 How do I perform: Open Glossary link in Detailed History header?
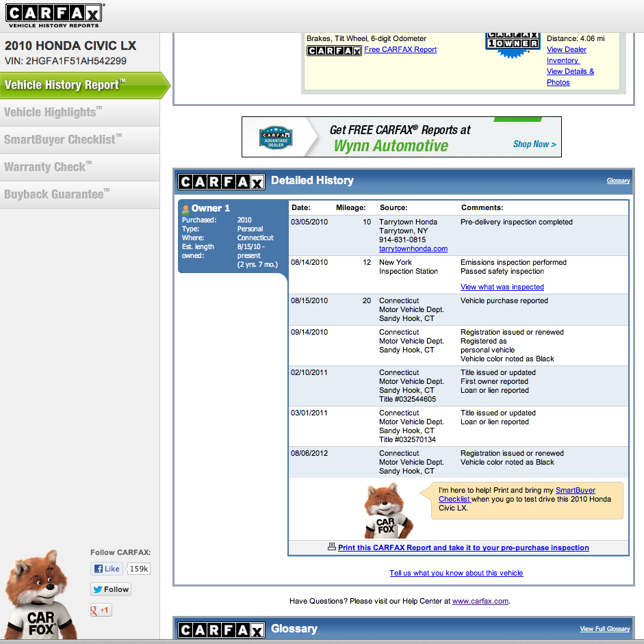[x=618, y=181]
